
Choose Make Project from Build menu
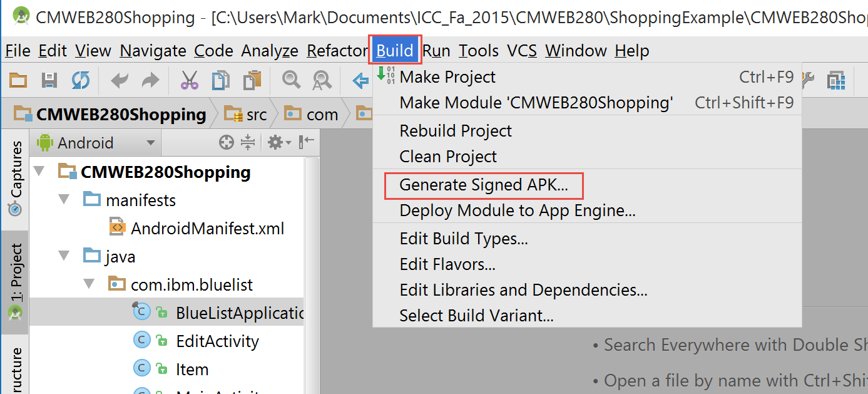tap(587, 77)
